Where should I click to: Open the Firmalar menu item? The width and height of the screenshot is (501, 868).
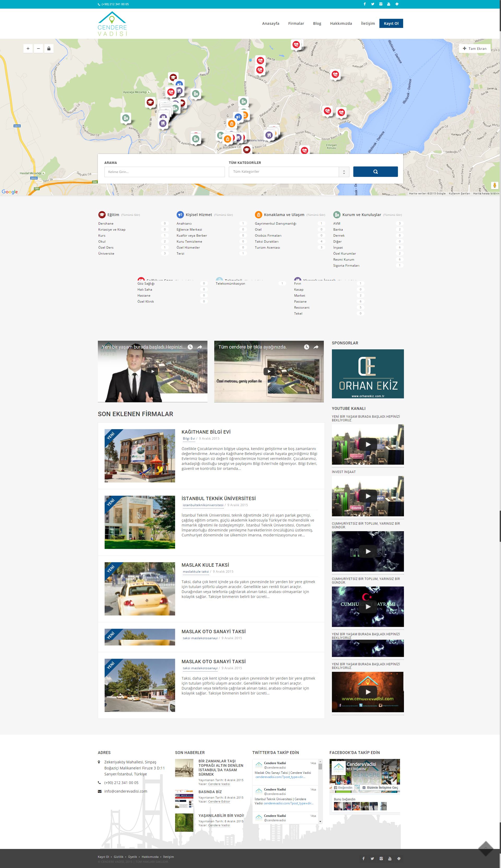tap(296, 23)
